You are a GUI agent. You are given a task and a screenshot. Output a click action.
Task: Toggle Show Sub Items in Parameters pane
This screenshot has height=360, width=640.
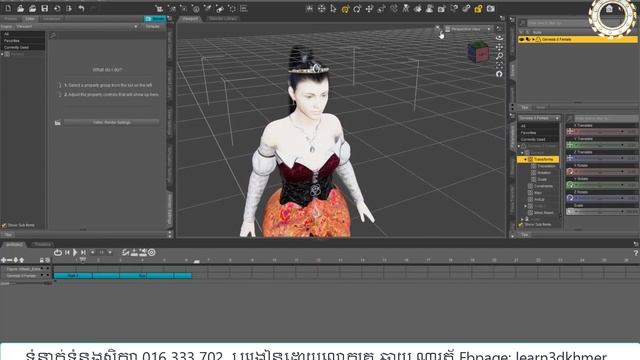(x=521, y=224)
